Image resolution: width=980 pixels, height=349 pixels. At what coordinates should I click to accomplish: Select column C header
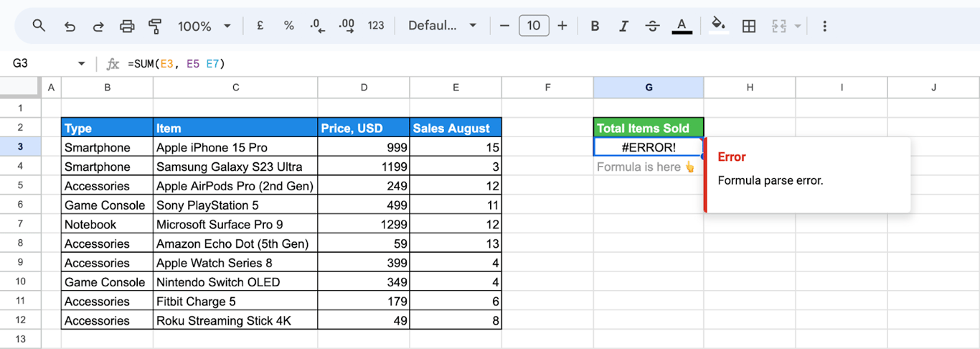235,88
